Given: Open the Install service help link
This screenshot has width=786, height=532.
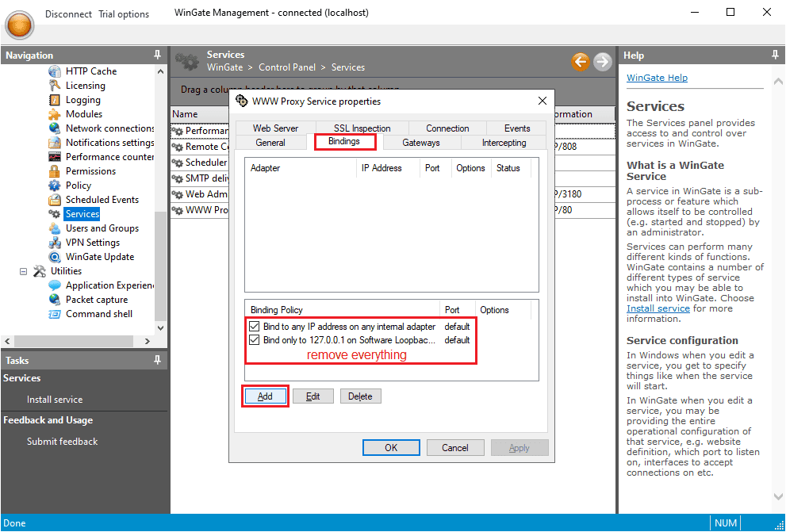Looking at the screenshot, I should pyautogui.click(x=658, y=308).
